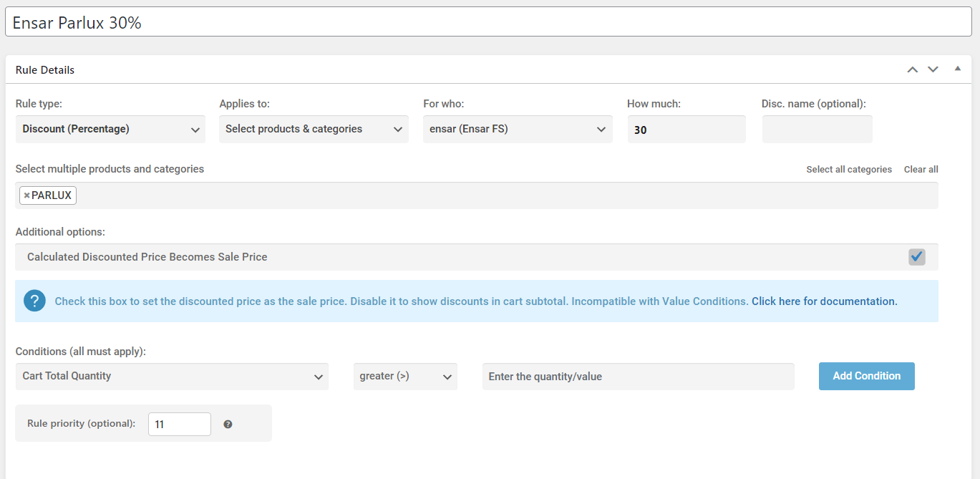Open the Click here for documentation link
This screenshot has height=479, width=980.
coord(824,301)
